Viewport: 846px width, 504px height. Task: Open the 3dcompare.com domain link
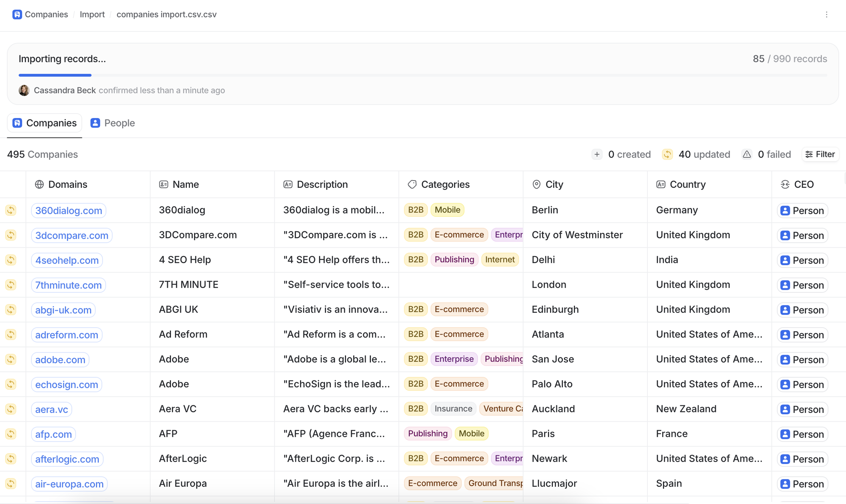[72, 235]
